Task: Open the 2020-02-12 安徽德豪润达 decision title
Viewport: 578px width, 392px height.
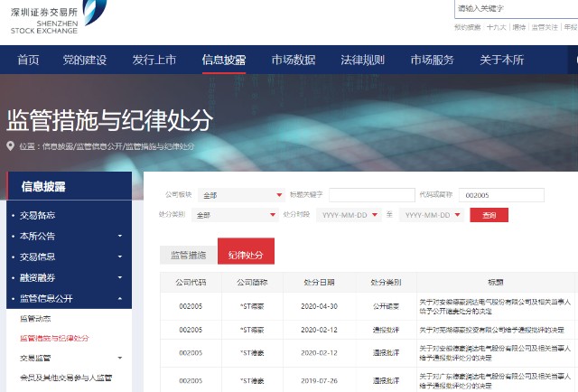Action: point(495,353)
